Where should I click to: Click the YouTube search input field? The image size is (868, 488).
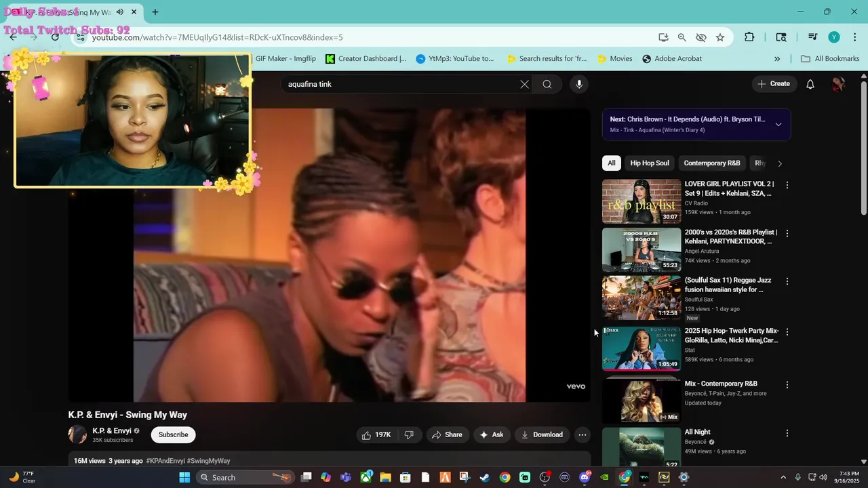400,84
